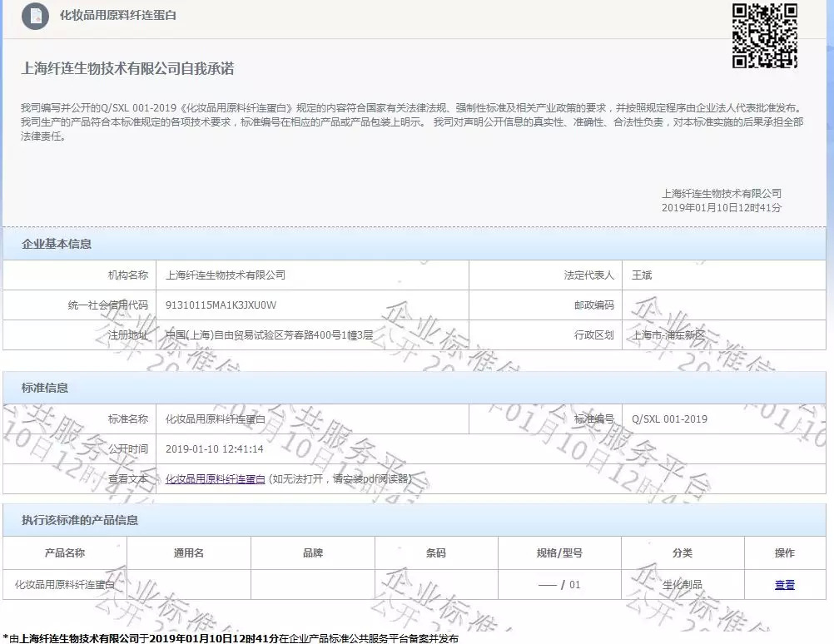Select the standard number Q/SXL 001-2019 cell

(x=724, y=419)
